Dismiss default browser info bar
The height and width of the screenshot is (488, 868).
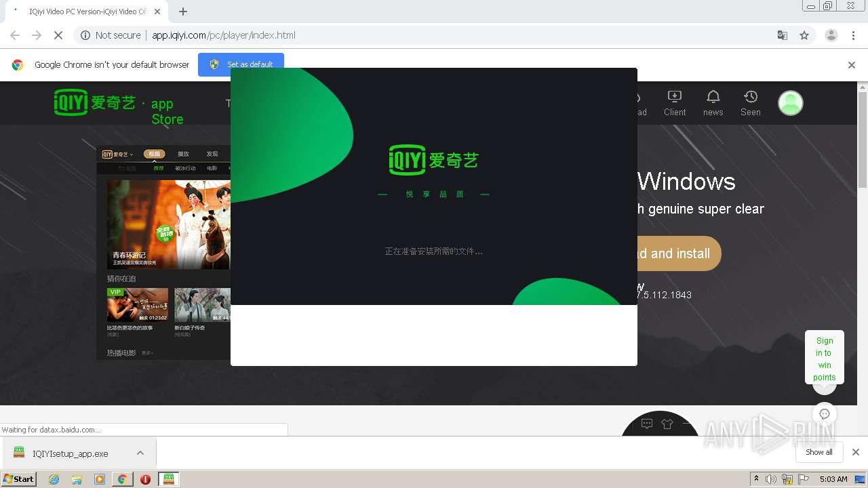[852, 65]
